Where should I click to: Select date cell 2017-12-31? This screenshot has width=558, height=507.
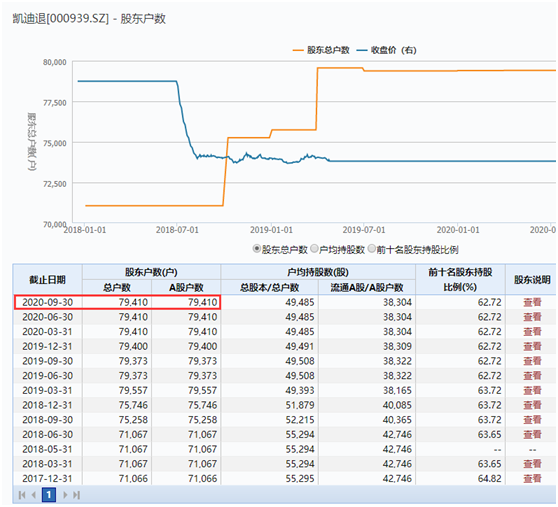[47, 479]
